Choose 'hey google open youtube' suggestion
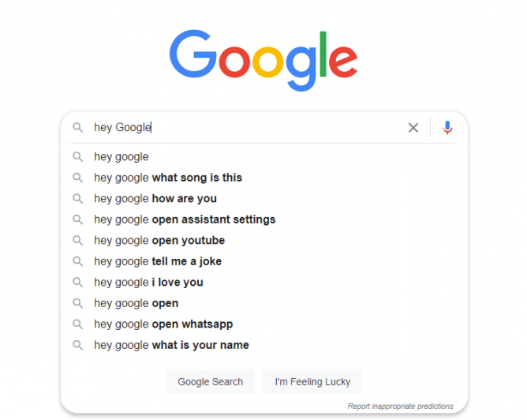This screenshot has width=527, height=420. (263, 240)
